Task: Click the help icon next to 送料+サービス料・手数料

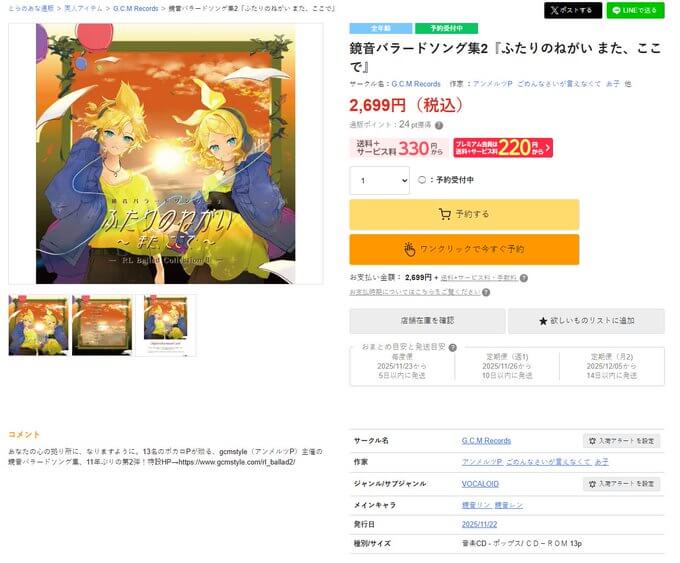Action: pos(524,278)
